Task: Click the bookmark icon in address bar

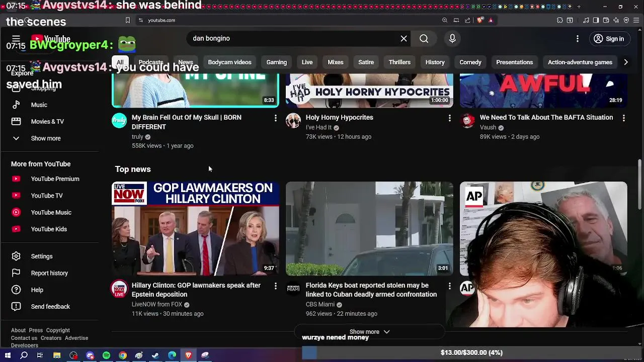Action: [x=128, y=20]
